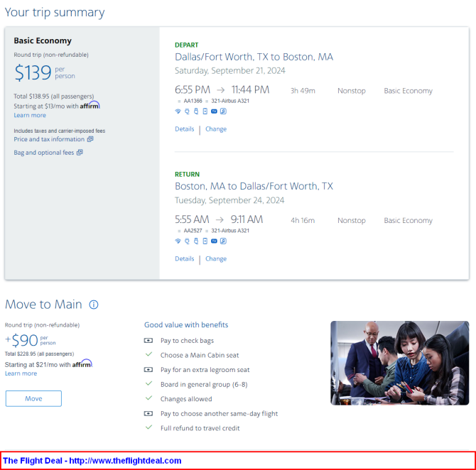
Task: Click the 11:44 PM arrival time
Action: point(251,90)
